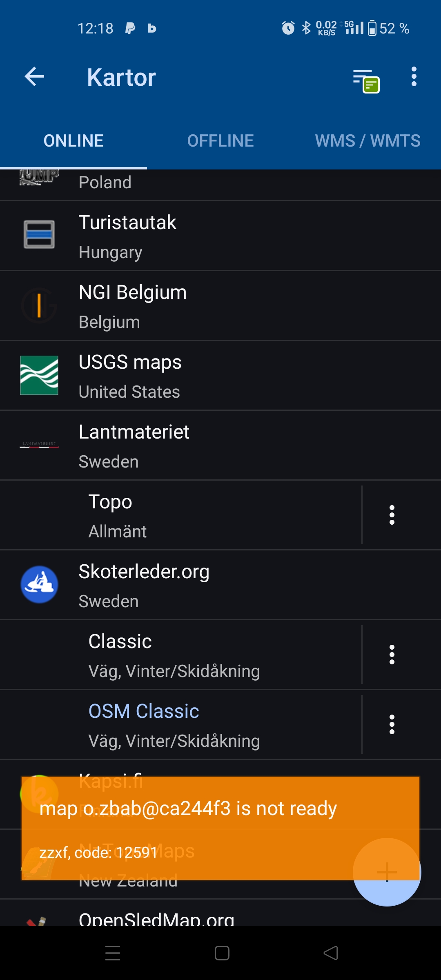Tap the Turistautak map provider icon
The width and height of the screenshot is (441, 980).
tap(39, 234)
